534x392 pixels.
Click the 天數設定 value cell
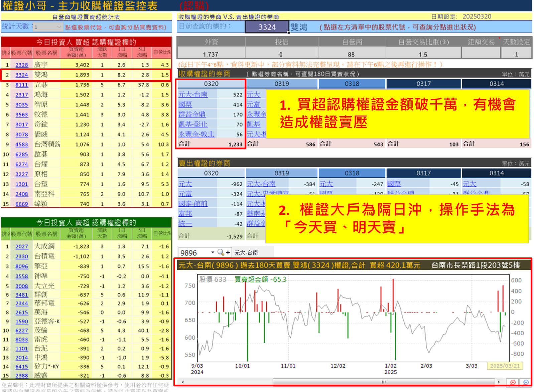[516, 54]
